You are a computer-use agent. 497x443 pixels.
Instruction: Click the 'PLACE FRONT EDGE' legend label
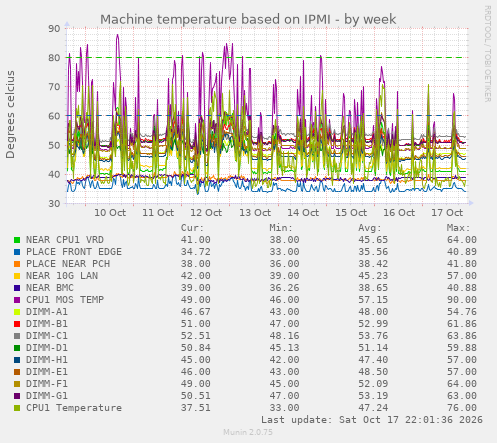(x=74, y=252)
